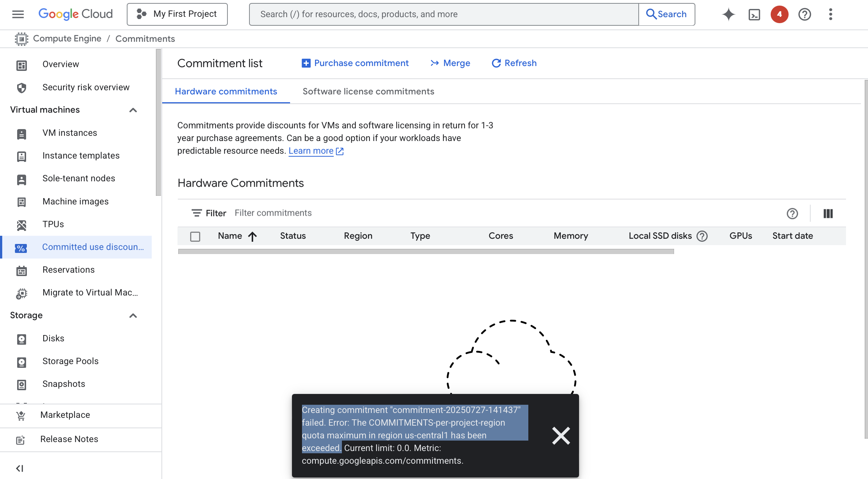The image size is (868, 479).
Task: Open column display options icon
Action: pos(828,213)
